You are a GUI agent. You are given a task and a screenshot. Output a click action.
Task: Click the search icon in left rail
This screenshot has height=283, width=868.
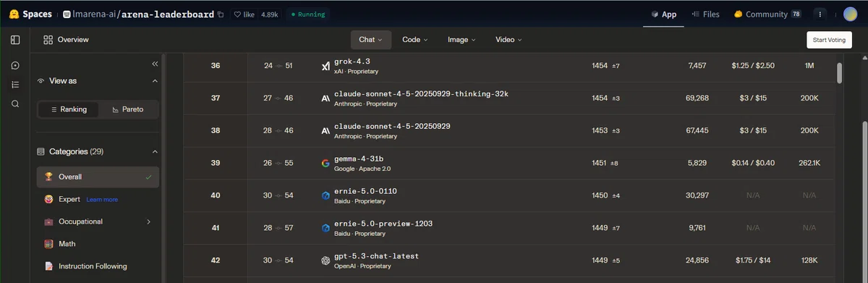point(15,104)
